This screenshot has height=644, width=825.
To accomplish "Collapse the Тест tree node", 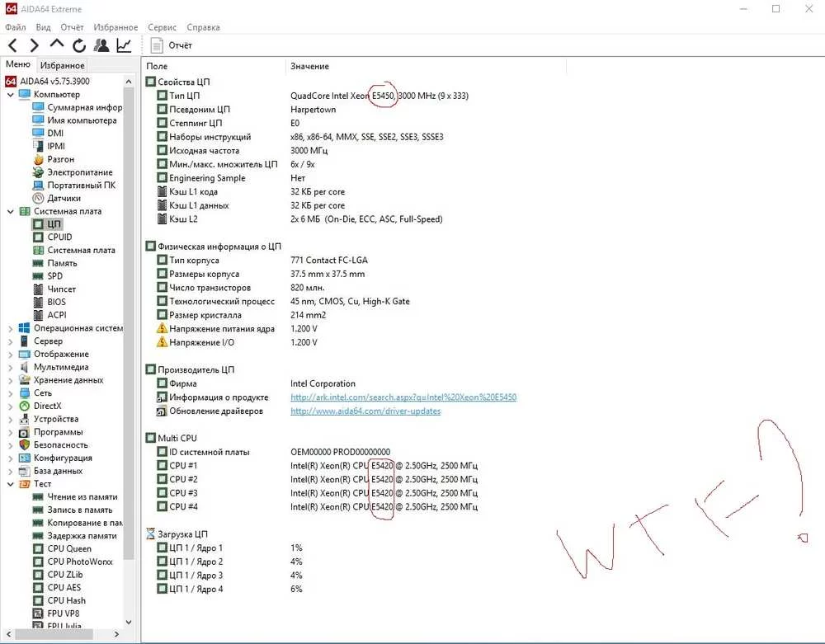I will pos(10,484).
